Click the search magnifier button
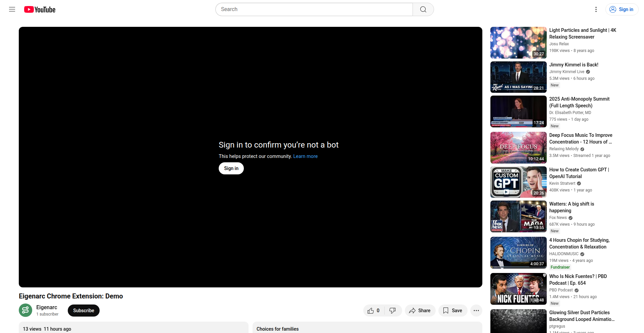 point(423,9)
